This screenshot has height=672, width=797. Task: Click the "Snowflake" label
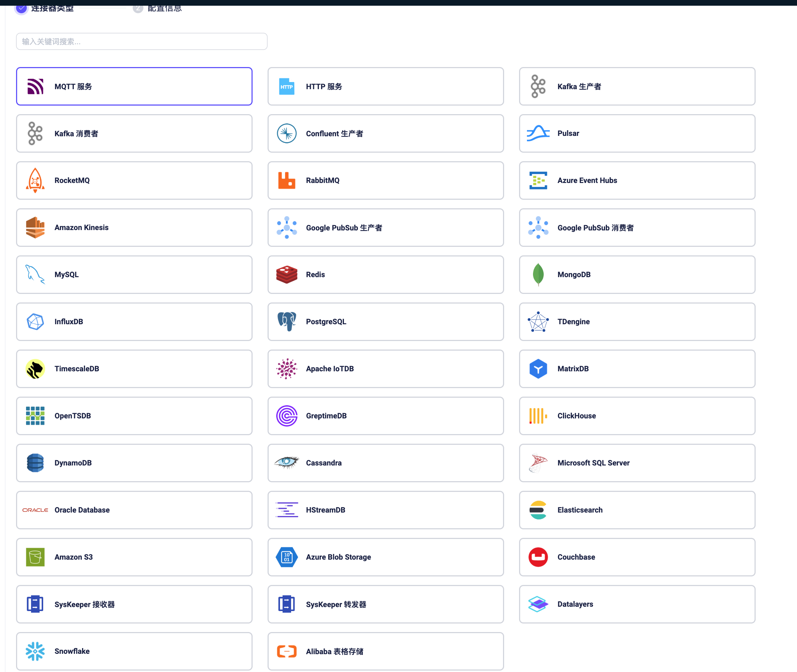pos(72,651)
